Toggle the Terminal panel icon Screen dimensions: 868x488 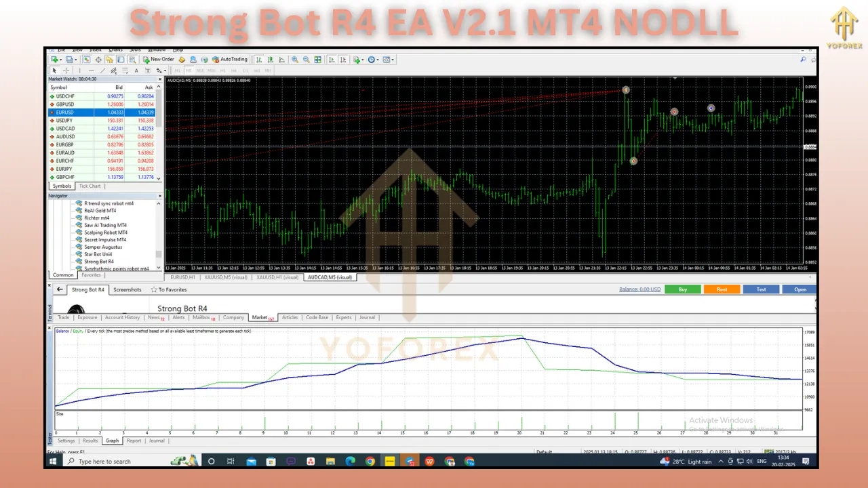click(121, 60)
